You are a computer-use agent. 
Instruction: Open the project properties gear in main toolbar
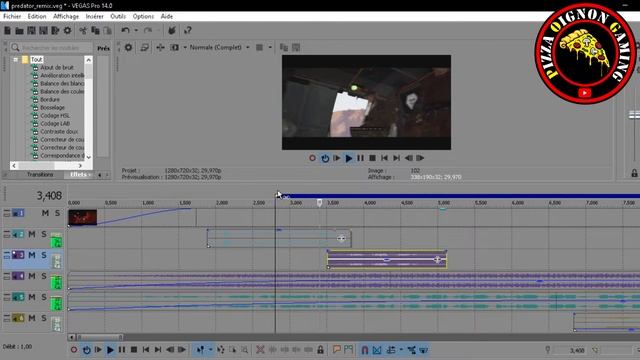click(67, 31)
